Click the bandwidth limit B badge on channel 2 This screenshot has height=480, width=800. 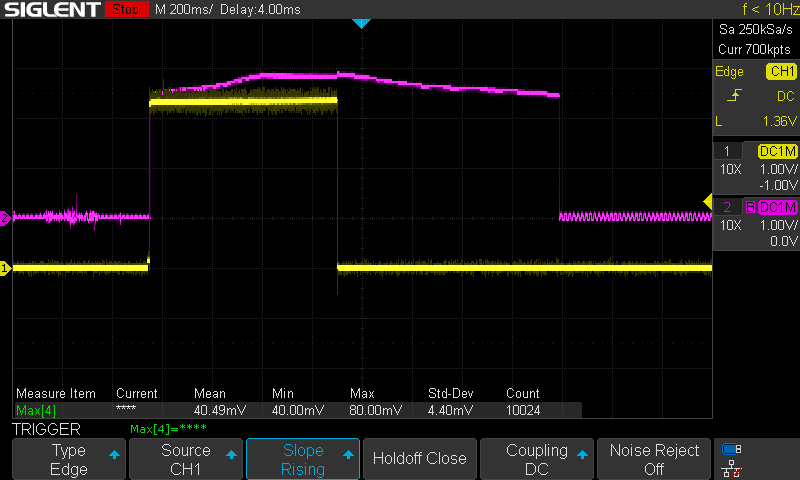pyautogui.click(x=750, y=207)
